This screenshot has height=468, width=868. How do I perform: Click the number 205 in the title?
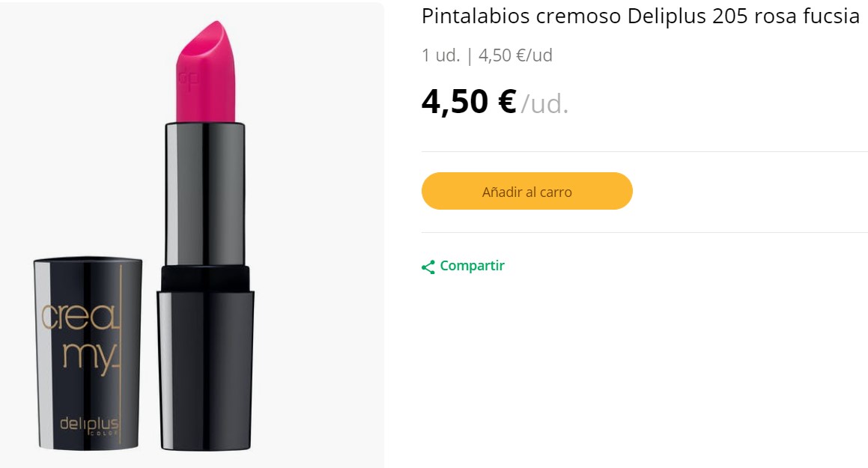point(730,16)
